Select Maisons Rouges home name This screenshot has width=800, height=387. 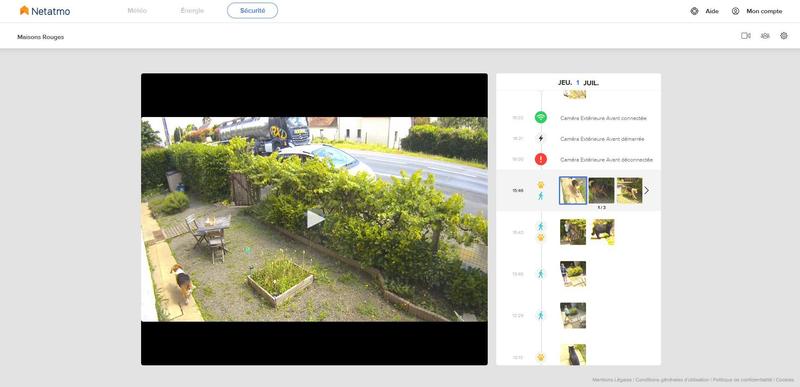coord(41,37)
